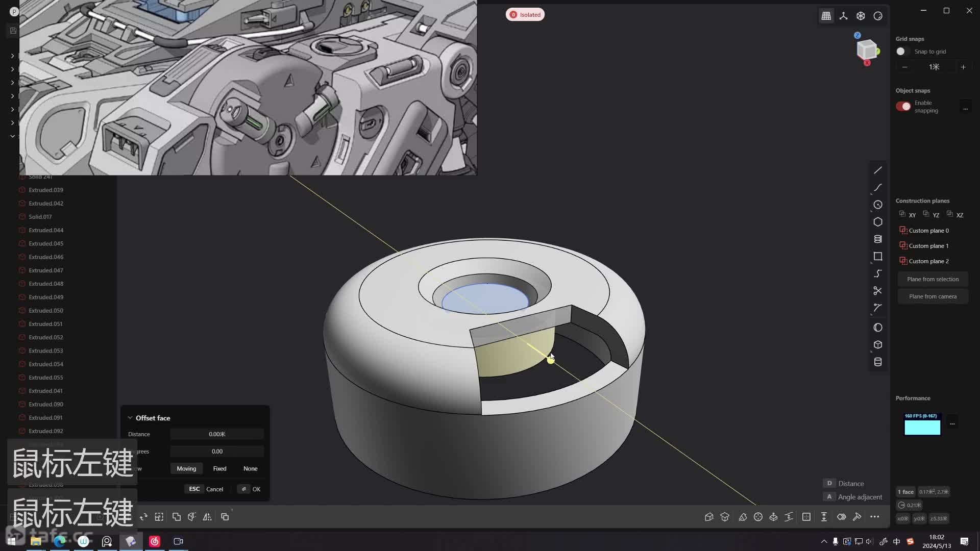The width and height of the screenshot is (980, 551).
Task: Confirm Offset face with OK
Action: 250,489
